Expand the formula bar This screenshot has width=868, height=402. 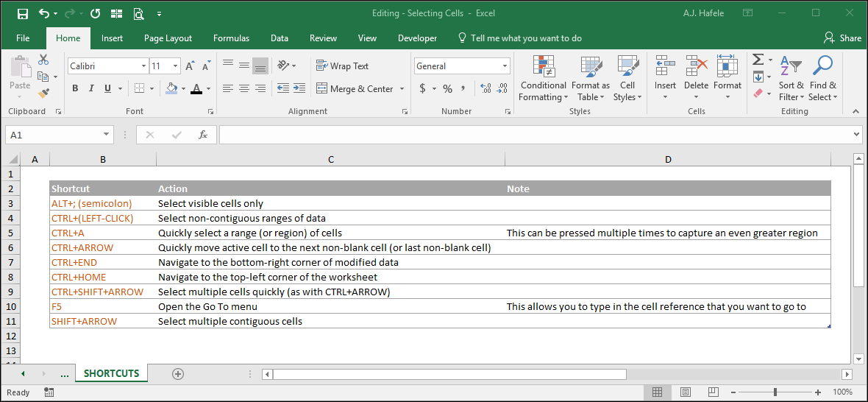(856, 135)
